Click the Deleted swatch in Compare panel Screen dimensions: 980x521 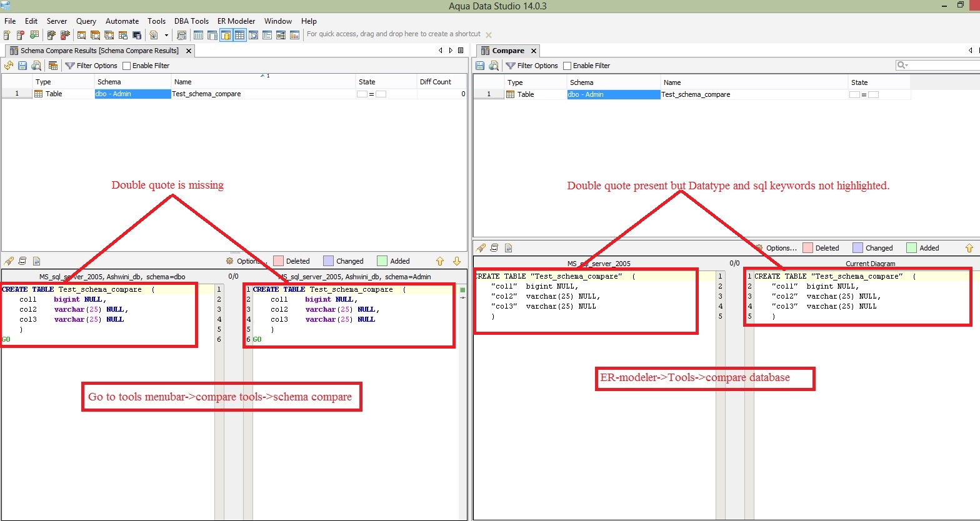click(807, 248)
